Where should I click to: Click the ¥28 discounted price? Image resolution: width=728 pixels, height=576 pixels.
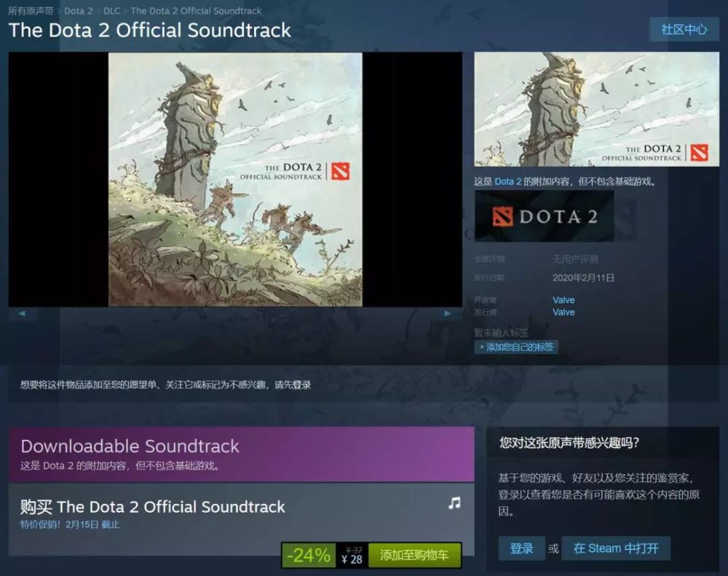(352, 560)
